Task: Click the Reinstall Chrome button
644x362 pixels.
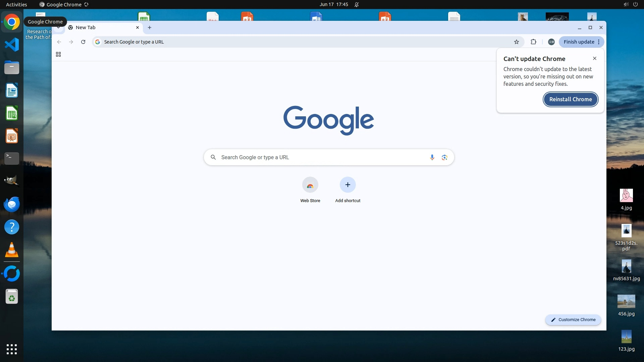Action: coord(570,99)
